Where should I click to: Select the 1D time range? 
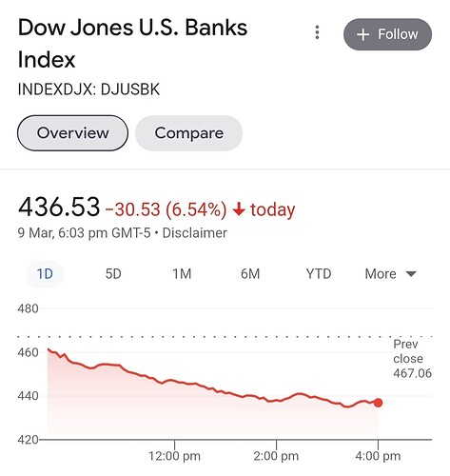pyautogui.click(x=45, y=274)
